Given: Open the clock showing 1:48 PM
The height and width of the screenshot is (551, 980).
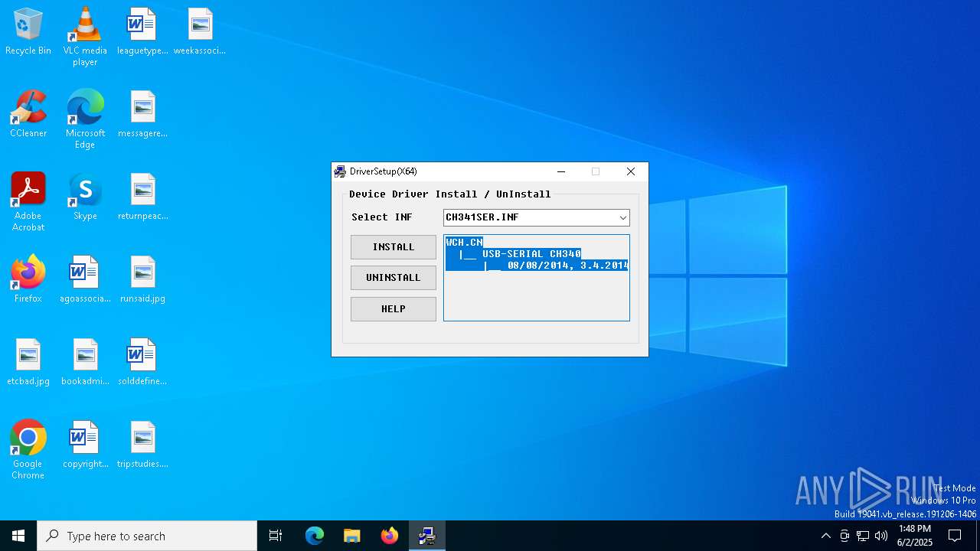Looking at the screenshot, I should tap(915, 536).
